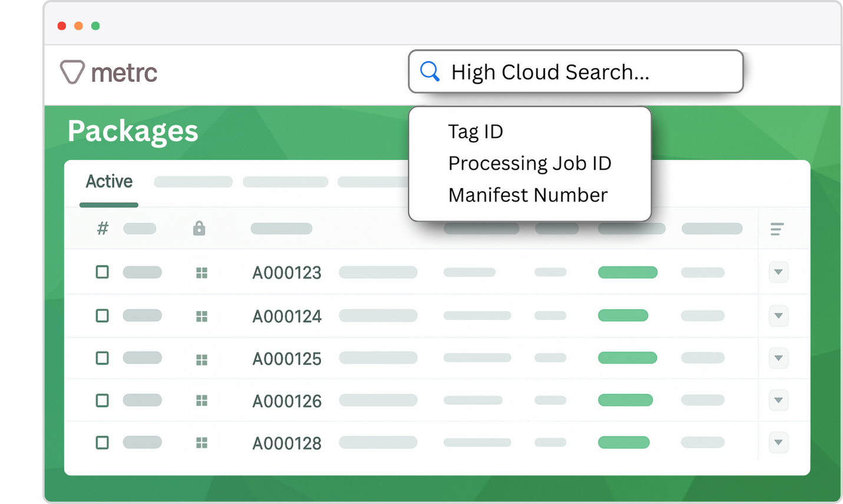The image size is (843, 504).
Task: Expand the row dropdown for package A000123
Action: [778, 272]
